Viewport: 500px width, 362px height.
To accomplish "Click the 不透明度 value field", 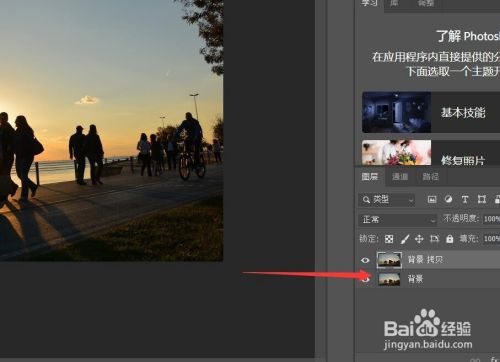I will point(491,219).
